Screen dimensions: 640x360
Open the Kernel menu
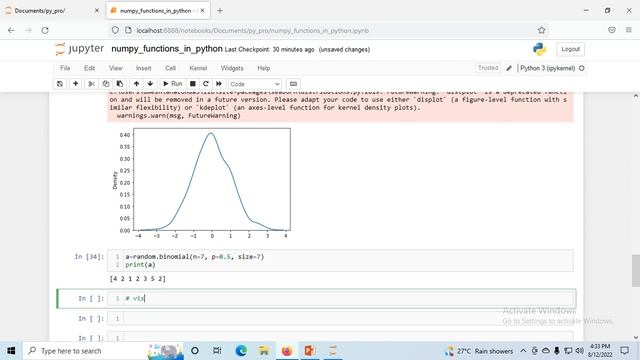[x=198, y=68]
